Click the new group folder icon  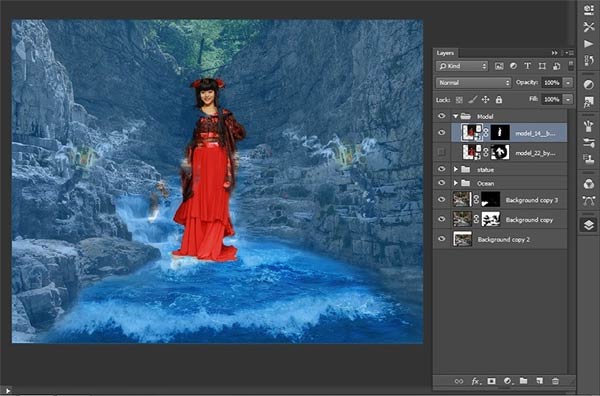(523, 381)
